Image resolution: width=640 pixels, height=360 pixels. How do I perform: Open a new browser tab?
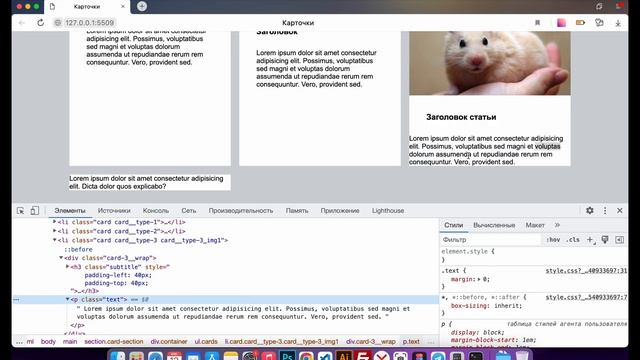click(x=142, y=6)
